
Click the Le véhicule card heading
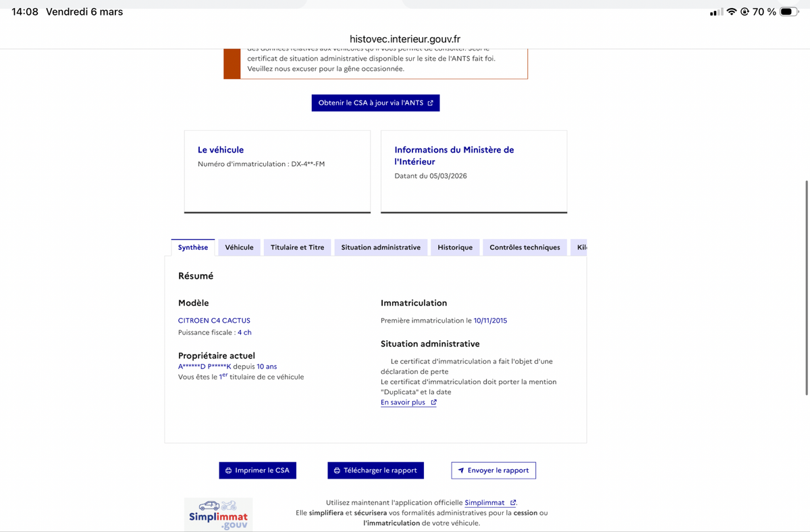point(221,150)
